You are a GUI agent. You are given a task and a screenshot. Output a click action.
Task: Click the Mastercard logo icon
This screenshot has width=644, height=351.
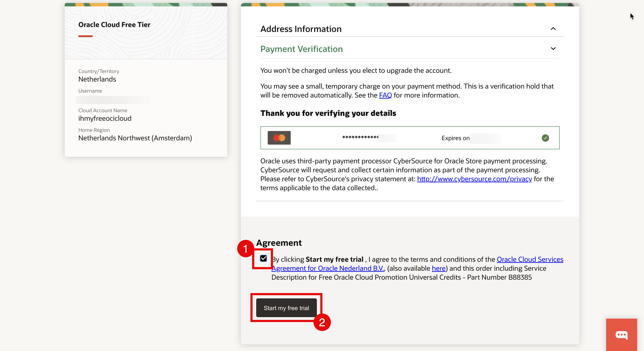point(279,138)
